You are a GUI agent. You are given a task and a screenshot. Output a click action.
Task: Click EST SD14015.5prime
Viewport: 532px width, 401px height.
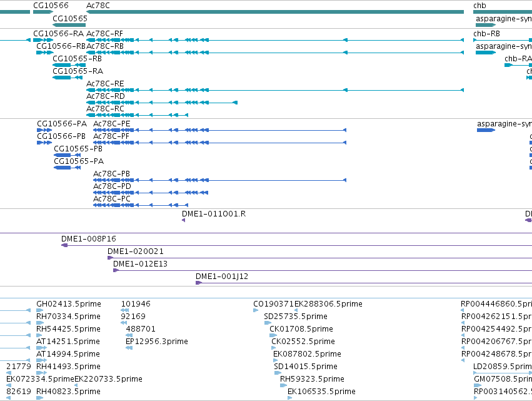278,373
